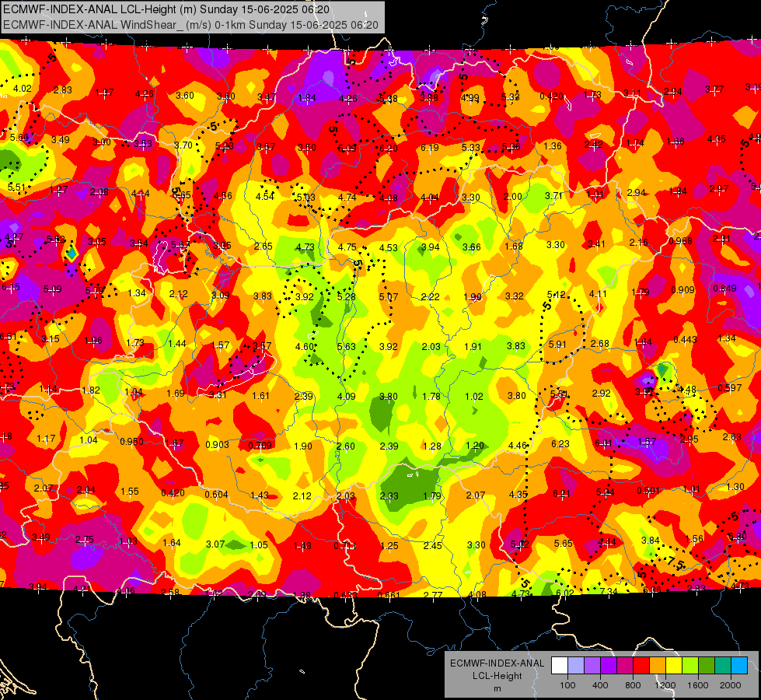The width and height of the screenshot is (761, 700).
Task: Click the value 2.33 in the dark green area
Action: pyautogui.click(x=389, y=496)
